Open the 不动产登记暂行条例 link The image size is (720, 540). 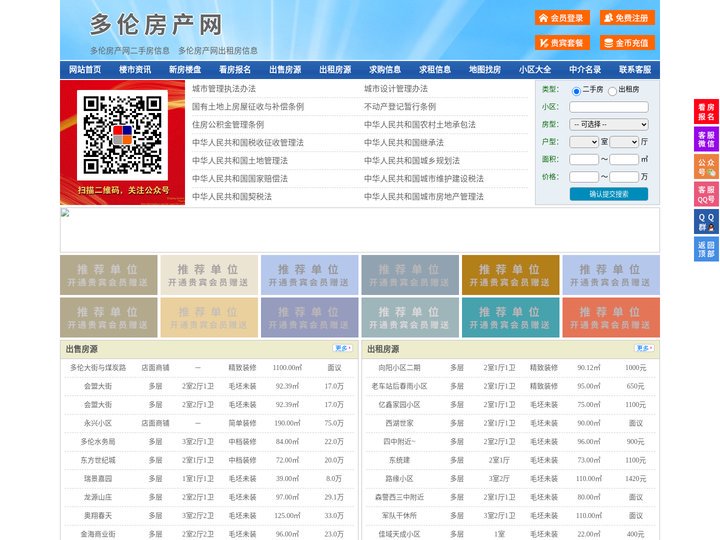[x=400, y=107]
